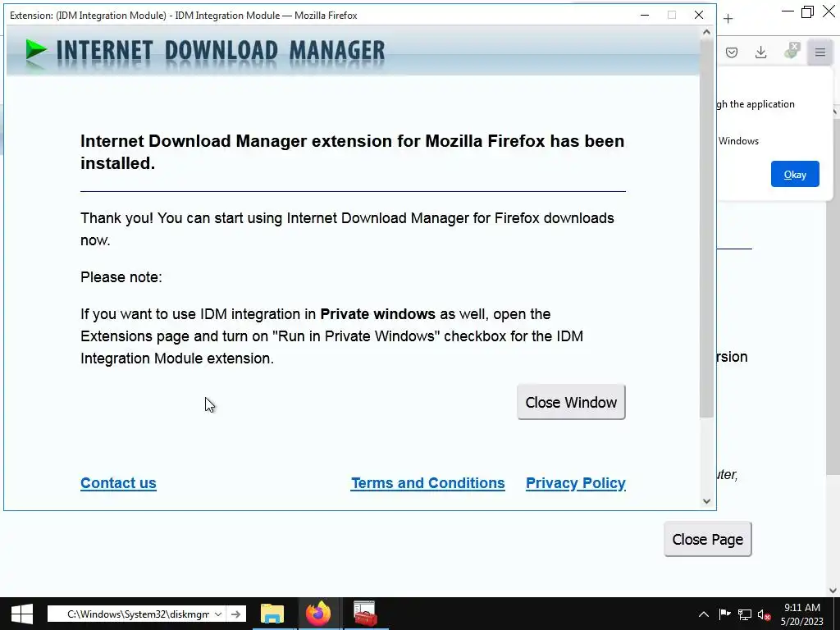Expand the taskbar address dropdown arrow
The image size is (840, 630).
click(218, 614)
